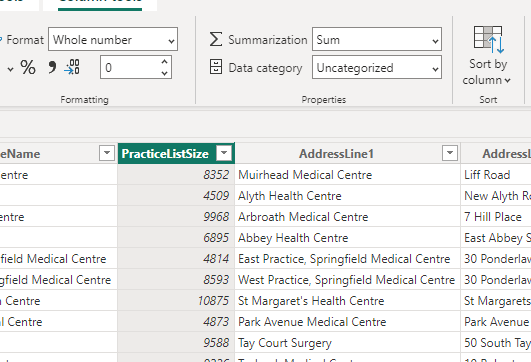
Task: Open the Summarization dropdown showing Sum
Action: 377,39
